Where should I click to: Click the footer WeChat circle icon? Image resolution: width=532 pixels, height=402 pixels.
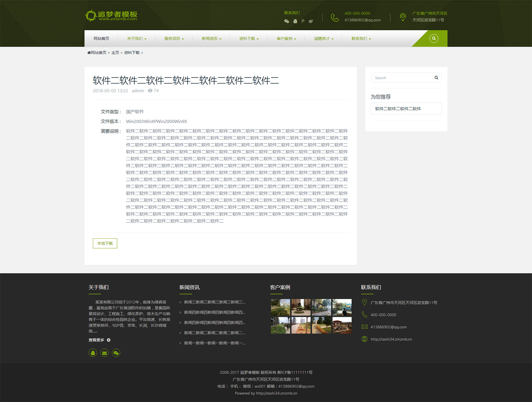tap(116, 353)
